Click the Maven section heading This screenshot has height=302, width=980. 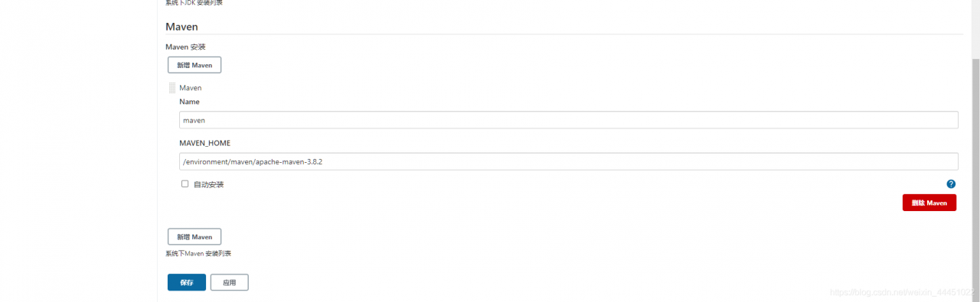click(182, 27)
